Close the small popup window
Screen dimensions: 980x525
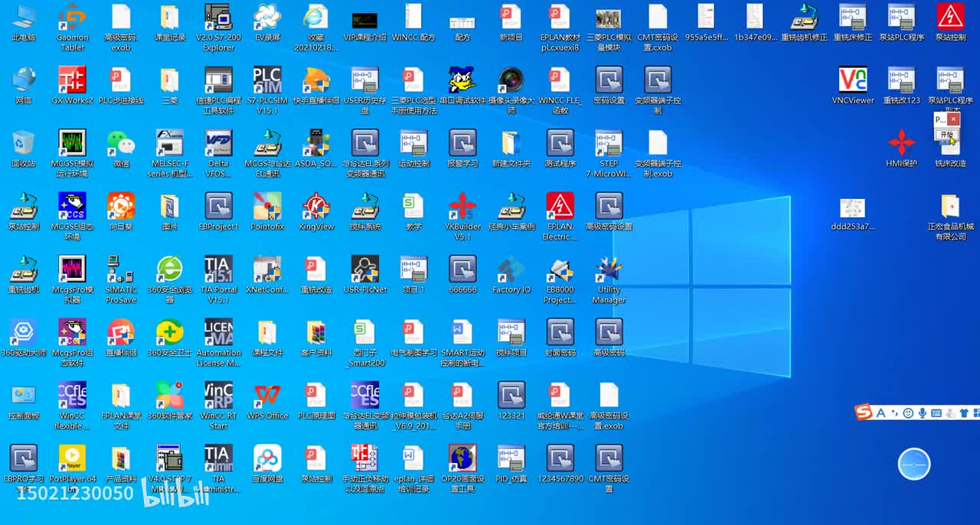(x=952, y=119)
